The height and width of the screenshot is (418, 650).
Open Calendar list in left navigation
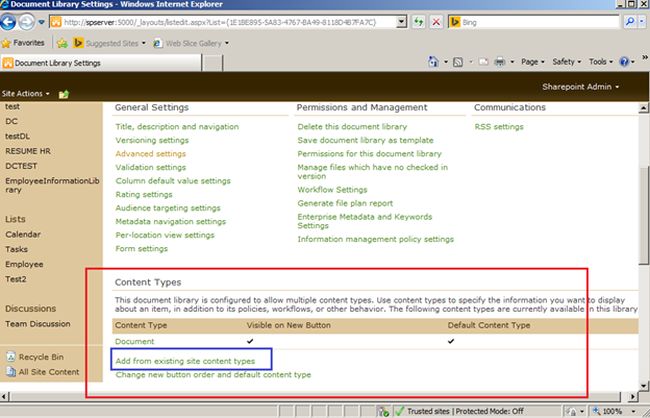click(x=23, y=234)
